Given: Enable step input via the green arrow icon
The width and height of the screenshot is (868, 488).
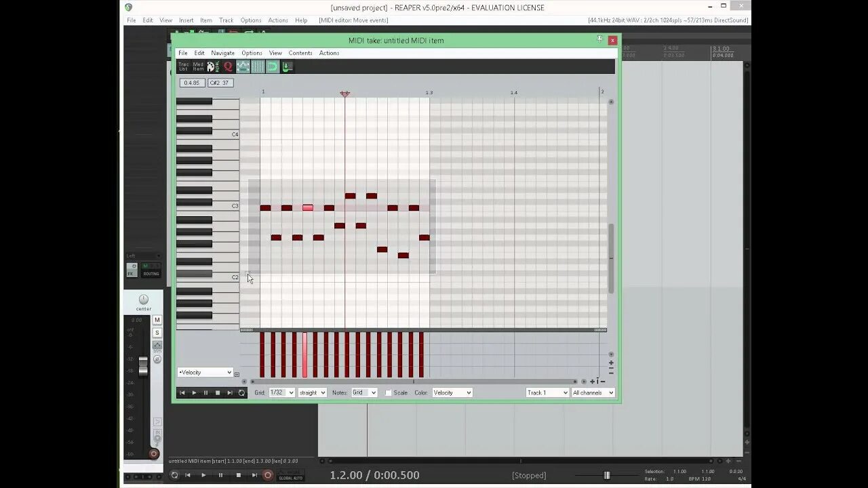Looking at the screenshot, I should pos(286,66).
